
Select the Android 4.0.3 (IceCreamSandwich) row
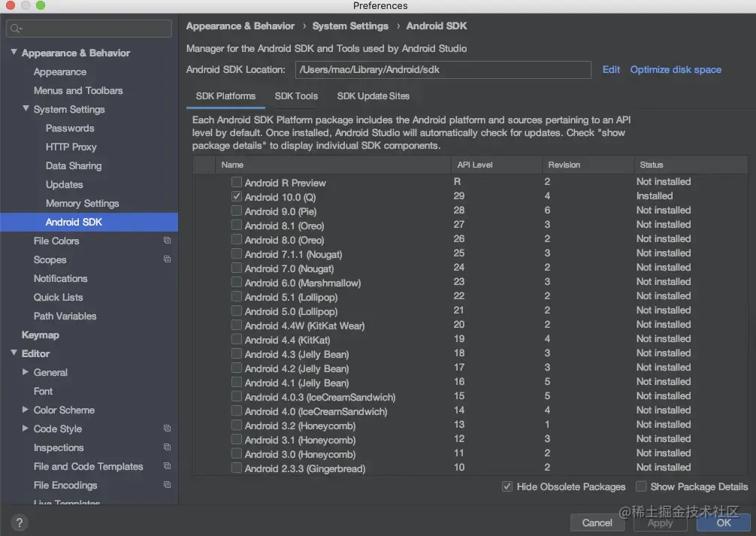click(470, 397)
